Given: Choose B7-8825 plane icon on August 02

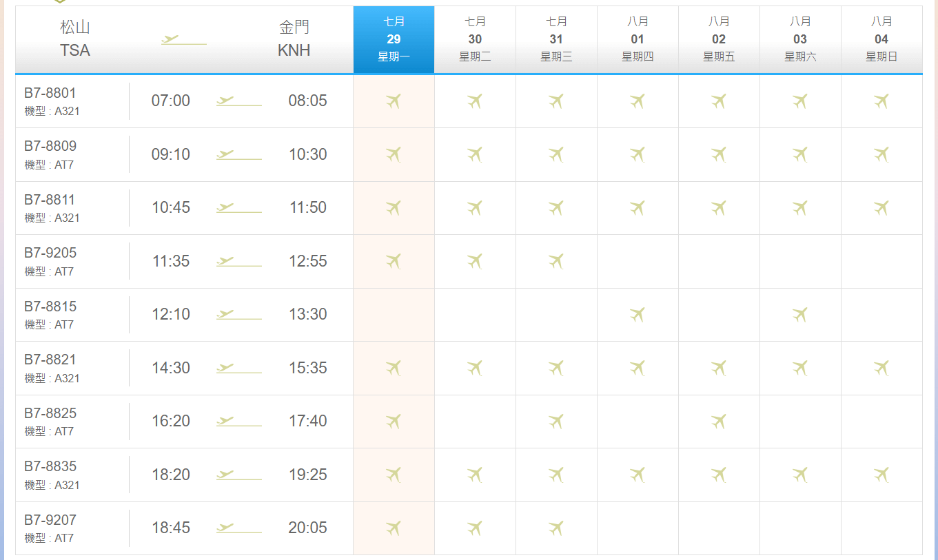Looking at the screenshot, I should [719, 421].
